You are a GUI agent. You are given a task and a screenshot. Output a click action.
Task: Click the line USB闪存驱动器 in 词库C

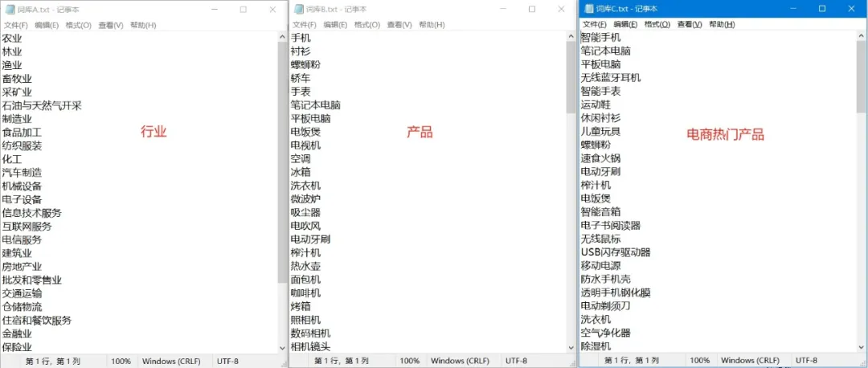tap(616, 252)
